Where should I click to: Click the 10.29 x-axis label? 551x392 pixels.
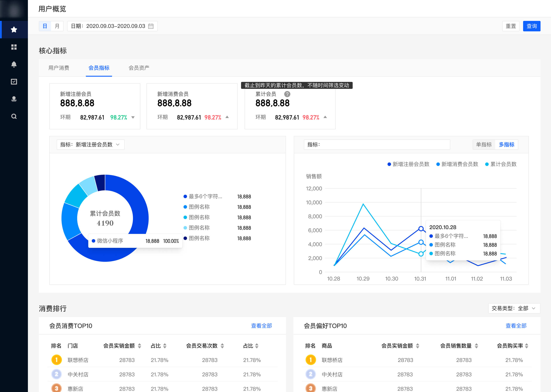[x=363, y=279]
